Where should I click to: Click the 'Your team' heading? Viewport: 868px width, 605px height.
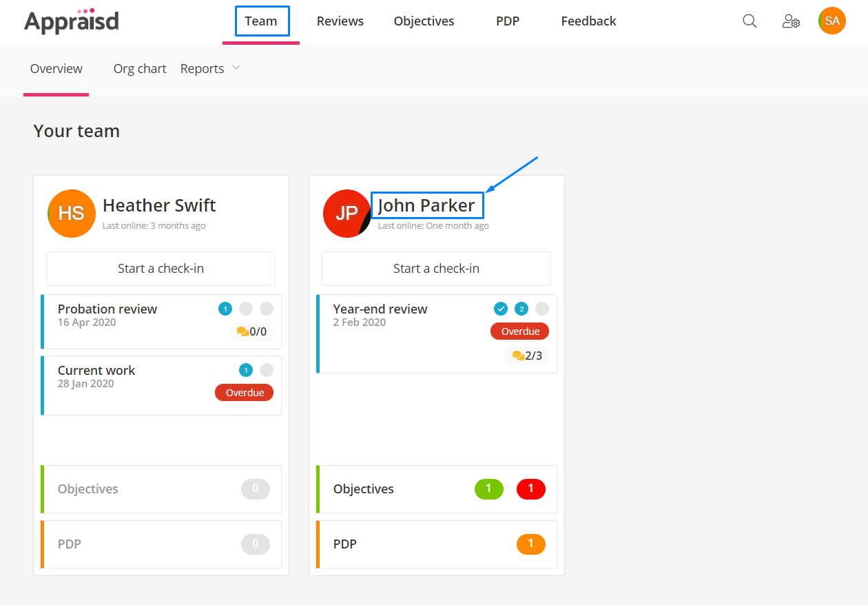tap(76, 131)
